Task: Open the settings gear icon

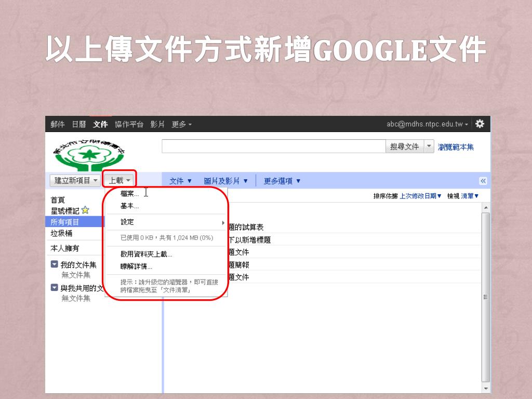Action: [480, 124]
